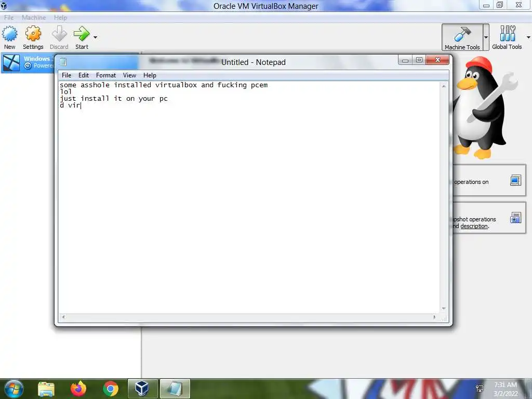Open Notepad Help menu
532x399 pixels.
150,75
